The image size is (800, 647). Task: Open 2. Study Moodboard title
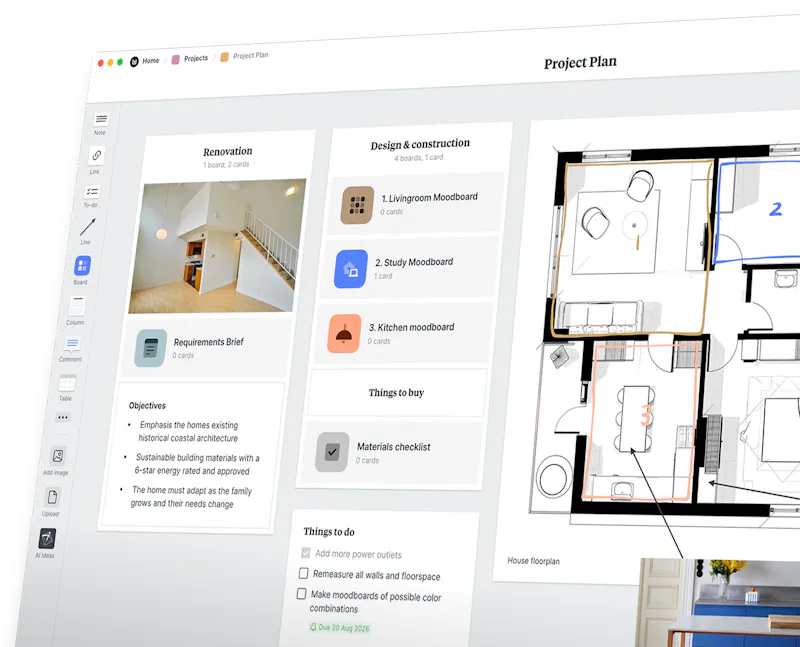tap(414, 262)
